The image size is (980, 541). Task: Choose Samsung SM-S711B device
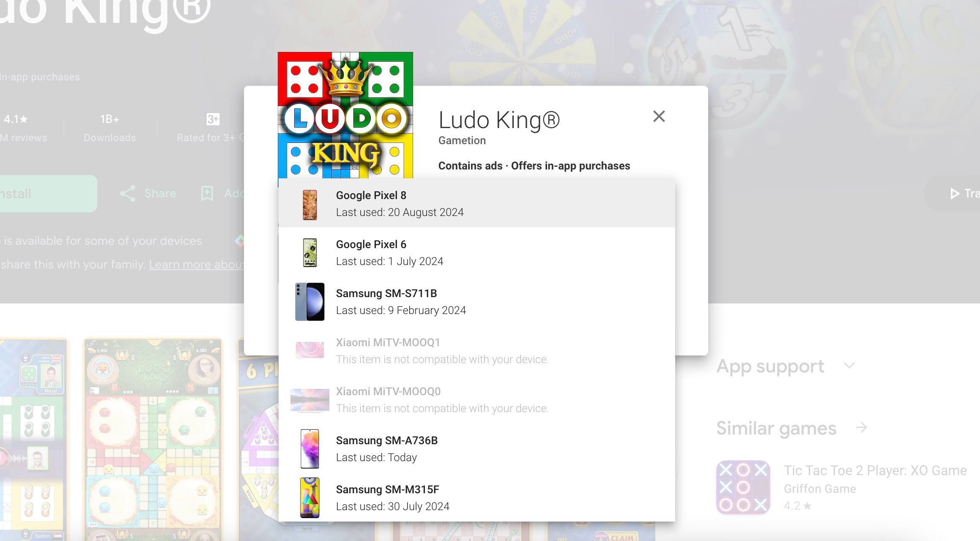coord(476,301)
